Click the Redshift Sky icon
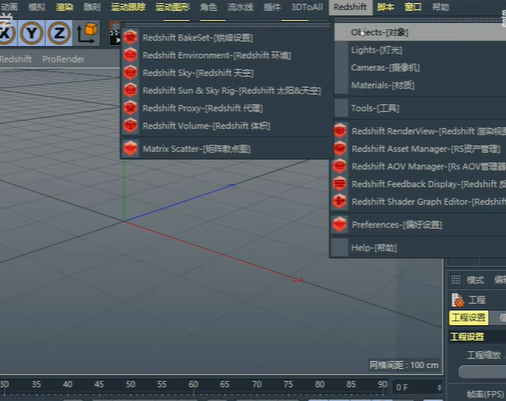This screenshot has height=401, width=506. click(130, 72)
